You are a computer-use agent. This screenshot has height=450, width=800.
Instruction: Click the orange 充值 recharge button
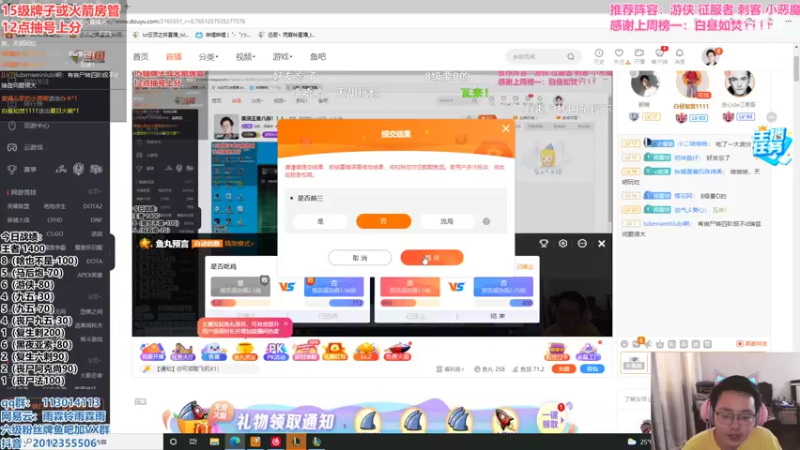564,369
